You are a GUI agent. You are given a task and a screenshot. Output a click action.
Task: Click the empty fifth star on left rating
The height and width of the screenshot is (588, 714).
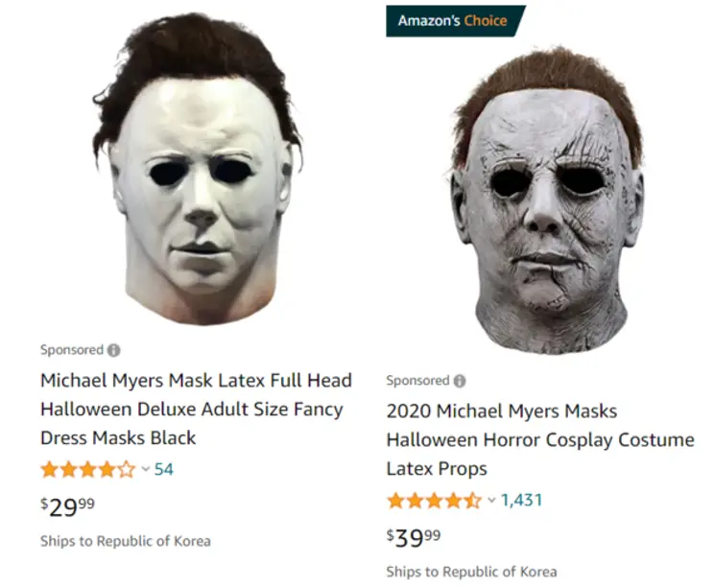coord(127,469)
